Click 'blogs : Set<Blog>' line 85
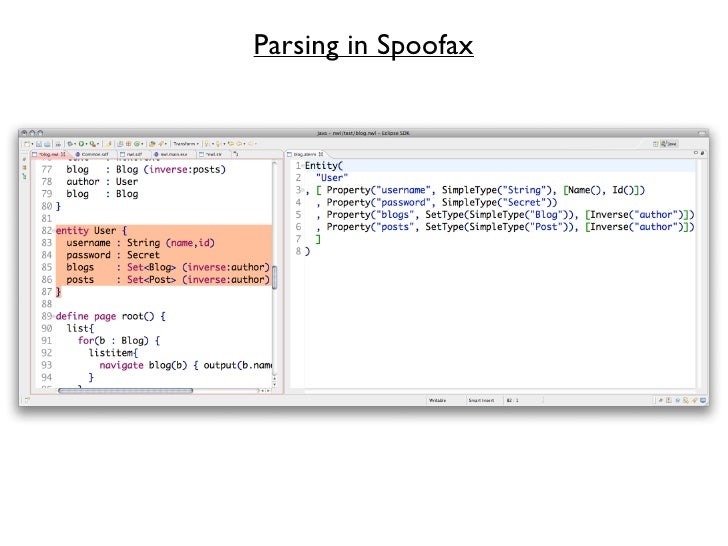This screenshot has width=728, height=546. point(168,267)
